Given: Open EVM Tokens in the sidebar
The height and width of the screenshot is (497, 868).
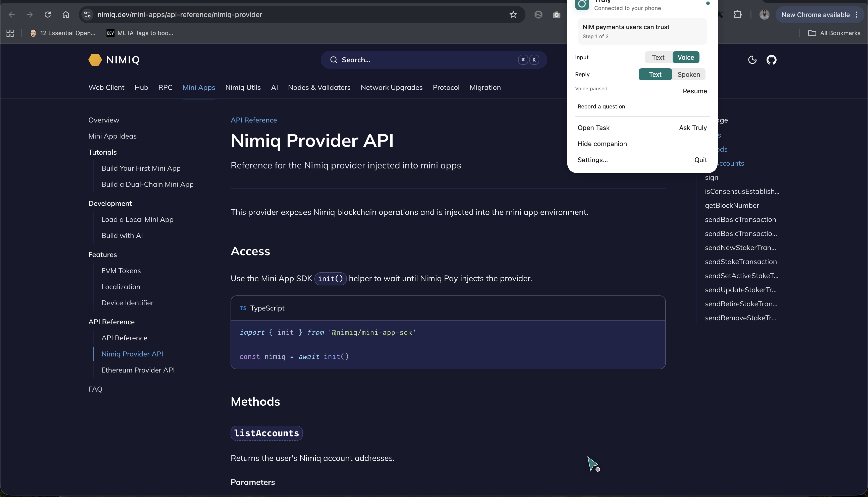Looking at the screenshot, I should (x=121, y=271).
